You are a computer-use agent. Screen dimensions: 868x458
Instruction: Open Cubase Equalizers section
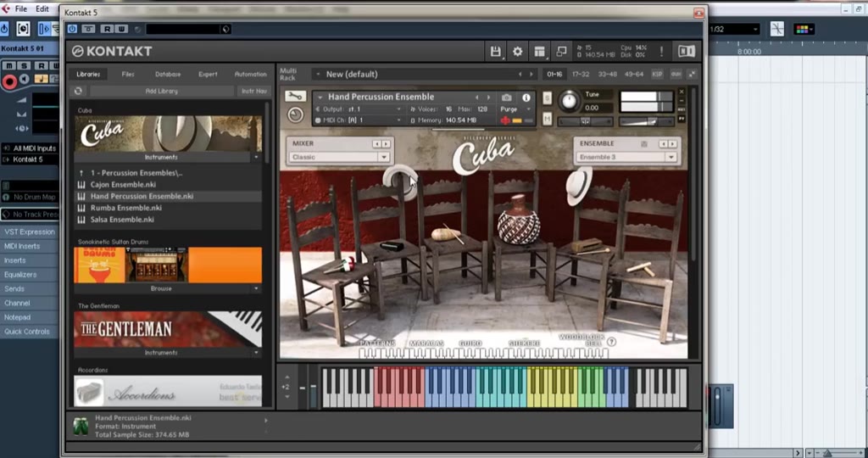[30, 275]
